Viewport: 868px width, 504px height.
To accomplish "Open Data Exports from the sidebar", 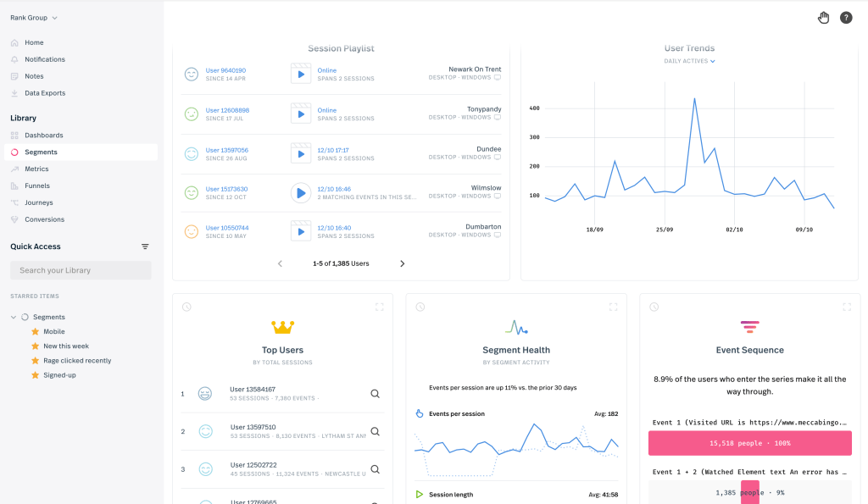I will tap(45, 93).
